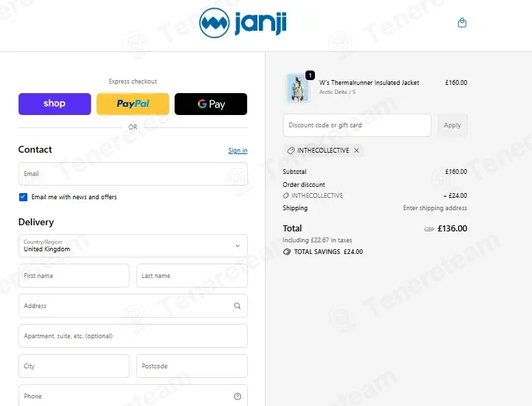This screenshot has height=406, width=532.
Task: Click the address search magnifier icon
Action: (237, 306)
